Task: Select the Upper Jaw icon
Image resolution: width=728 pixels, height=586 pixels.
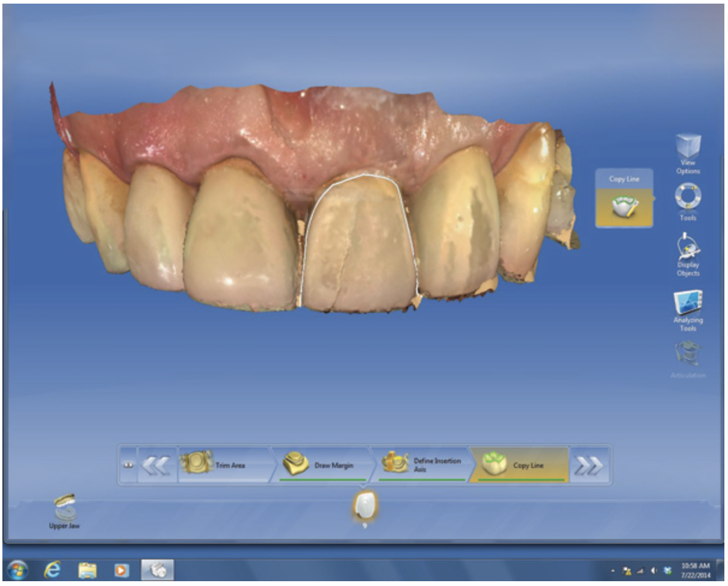Action: (65, 510)
